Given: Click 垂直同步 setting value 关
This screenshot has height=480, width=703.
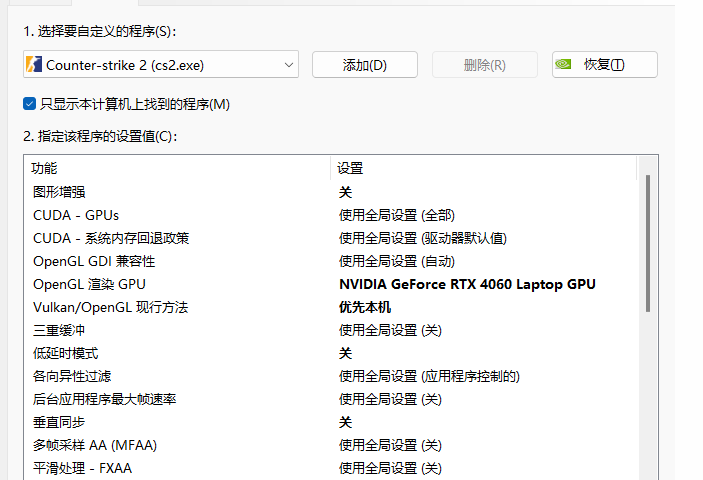Looking at the screenshot, I should [345, 422].
